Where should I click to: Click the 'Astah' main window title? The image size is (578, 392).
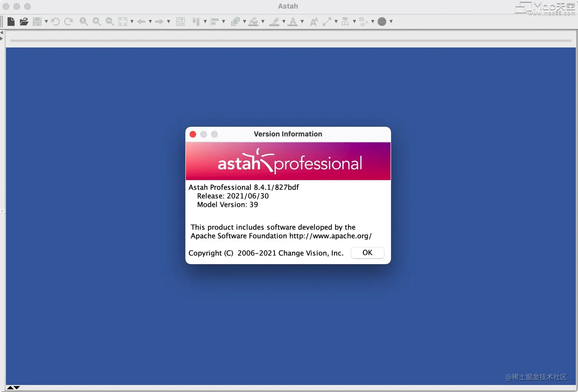pos(288,7)
